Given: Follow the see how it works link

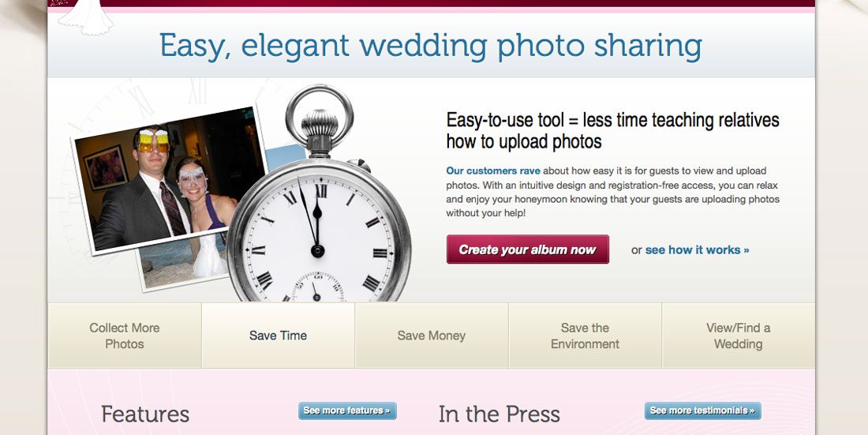Looking at the screenshot, I should (x=697, y=250).
